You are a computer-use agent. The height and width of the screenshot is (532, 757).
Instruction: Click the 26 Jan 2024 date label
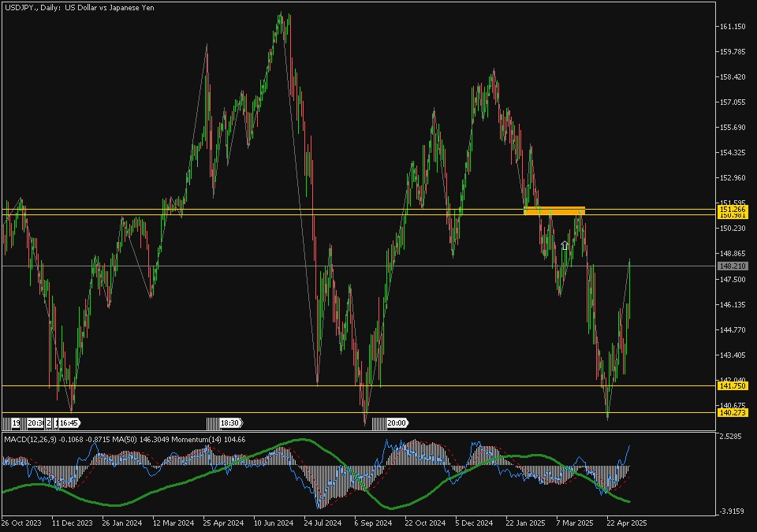122,523
